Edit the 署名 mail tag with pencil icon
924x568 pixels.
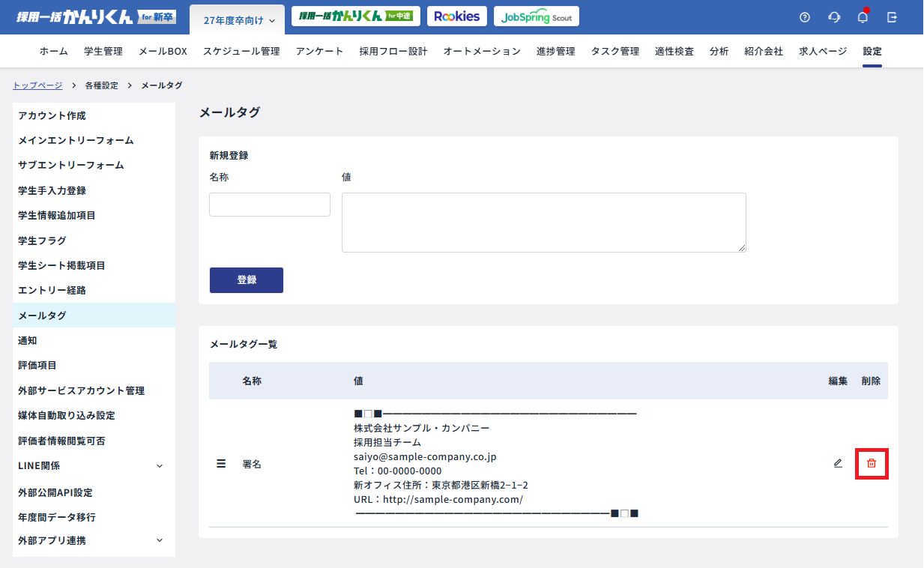pyautogui.click(x=837, y=463)
